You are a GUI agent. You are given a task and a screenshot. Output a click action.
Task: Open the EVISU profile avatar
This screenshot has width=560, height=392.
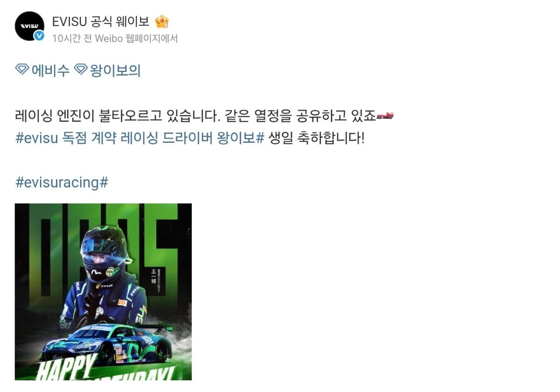point(29,26)
